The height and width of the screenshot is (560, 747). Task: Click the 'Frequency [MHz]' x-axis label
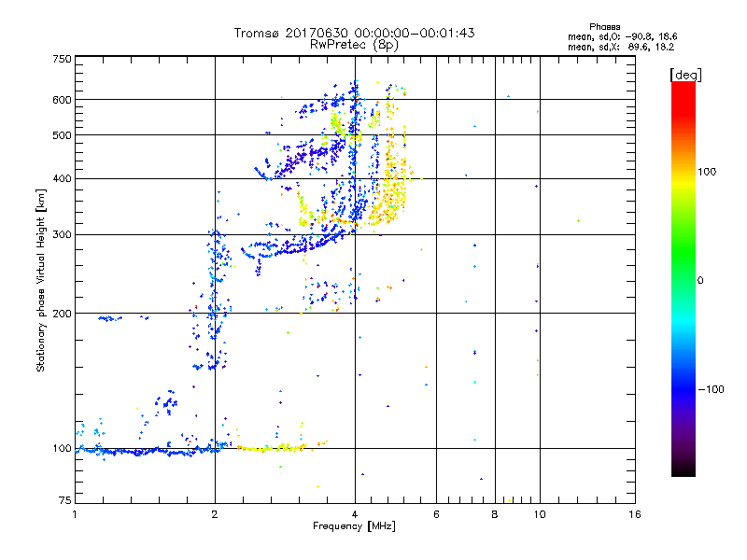coord(354,526)
